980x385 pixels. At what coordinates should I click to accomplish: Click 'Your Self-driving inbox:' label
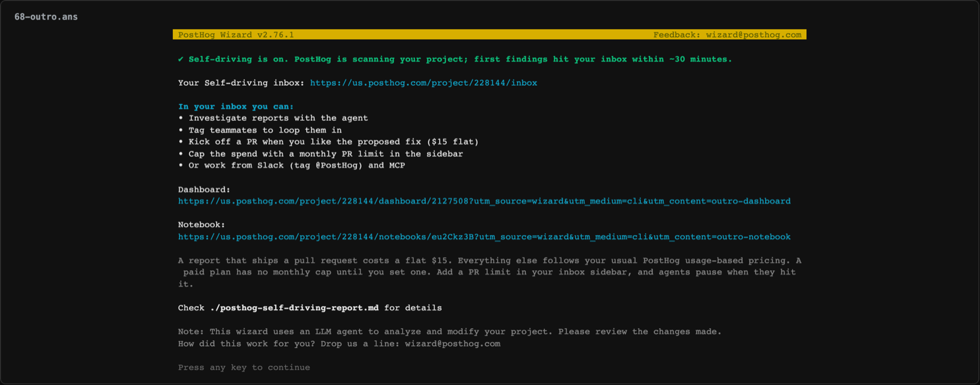pos(241,83)
